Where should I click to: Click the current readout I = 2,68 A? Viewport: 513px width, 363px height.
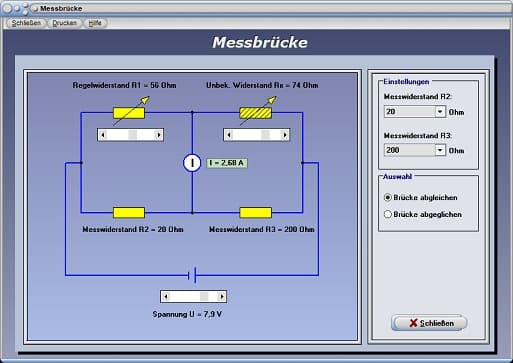227,163
